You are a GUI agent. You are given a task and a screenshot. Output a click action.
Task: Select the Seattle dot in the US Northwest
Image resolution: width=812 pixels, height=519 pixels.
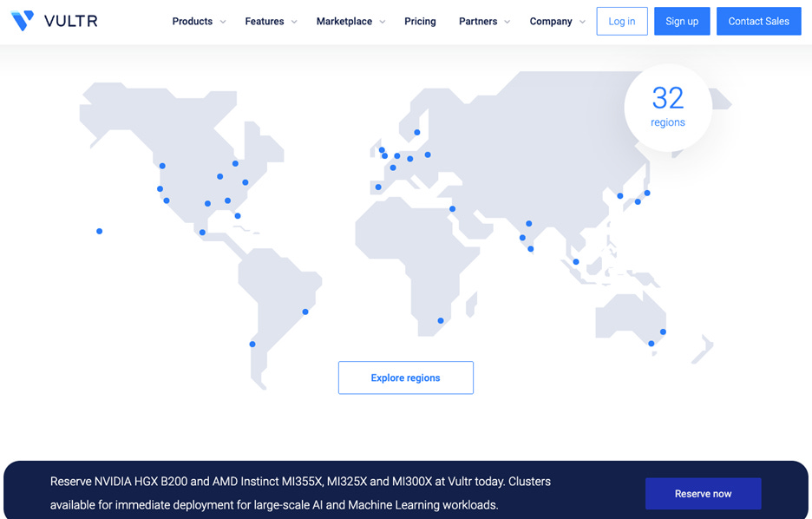coord(162,166)
